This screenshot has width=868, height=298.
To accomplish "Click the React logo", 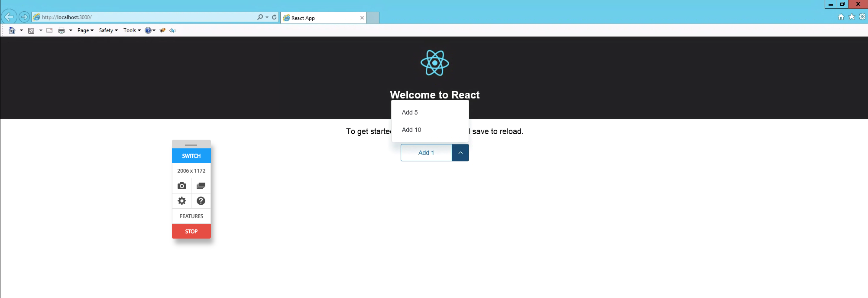I will pos(435,63).
